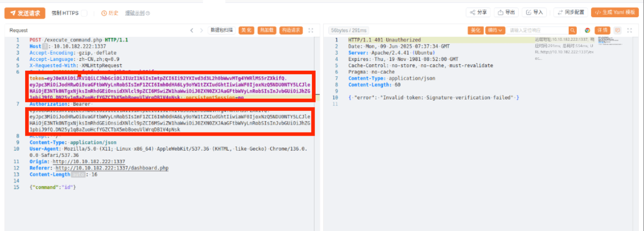Expand the 编码 encoding dropdown
The image size is (644, 231).
coord(495,30)
